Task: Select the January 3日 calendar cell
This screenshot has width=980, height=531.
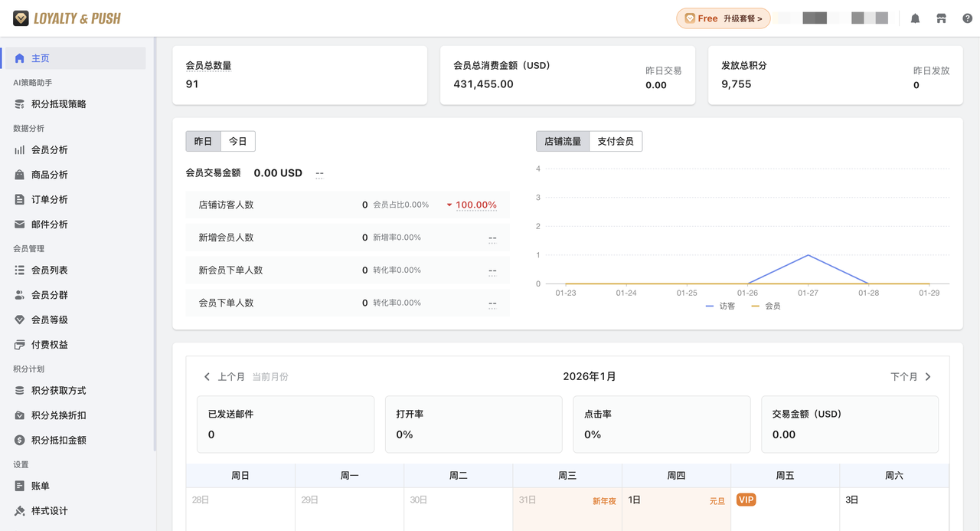Action: (x=894, y=506)
